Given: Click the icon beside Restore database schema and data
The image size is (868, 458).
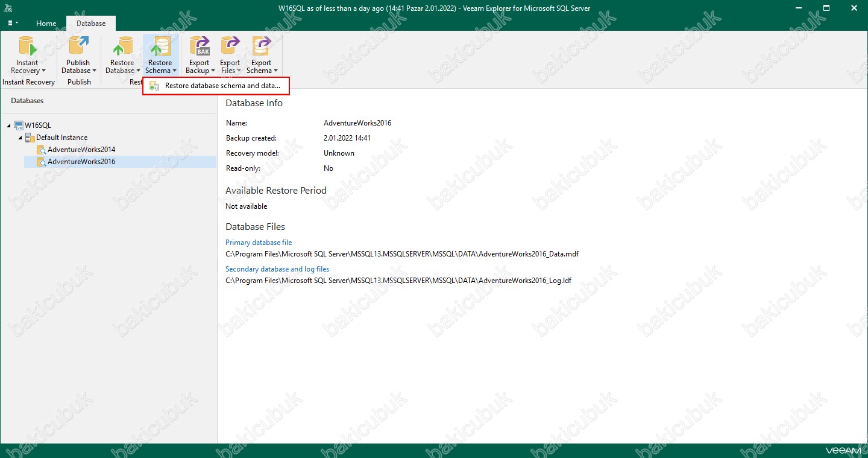Looking at the screenshot, I should (x=154, y=86).
